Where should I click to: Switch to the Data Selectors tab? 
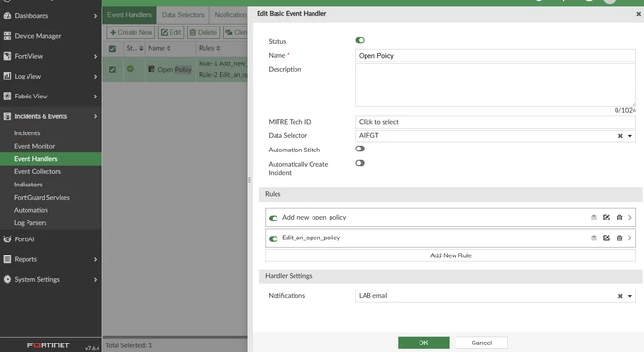[183, 15]
